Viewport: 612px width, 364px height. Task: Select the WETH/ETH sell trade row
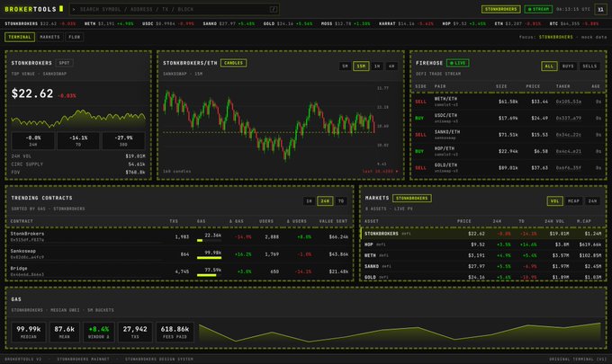[508, 102]
